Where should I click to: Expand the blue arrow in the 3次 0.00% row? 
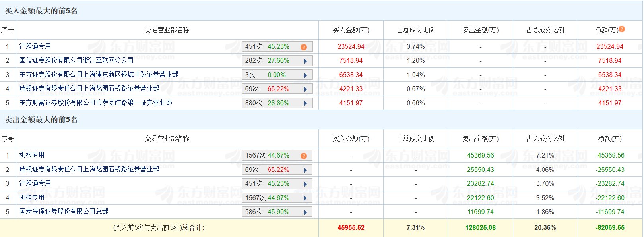(305, 75)
